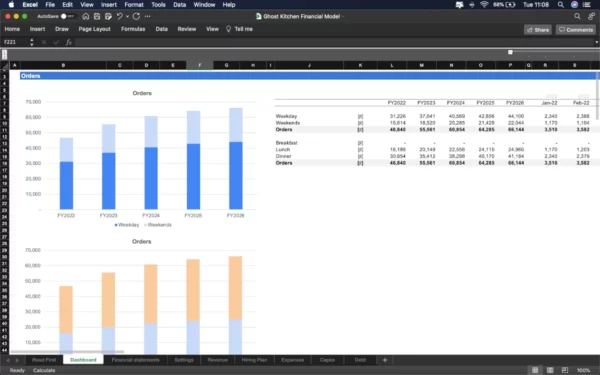Click the Redo icon
The height and width of the screenshot is (375, 600).
click(x=136, y=16)
